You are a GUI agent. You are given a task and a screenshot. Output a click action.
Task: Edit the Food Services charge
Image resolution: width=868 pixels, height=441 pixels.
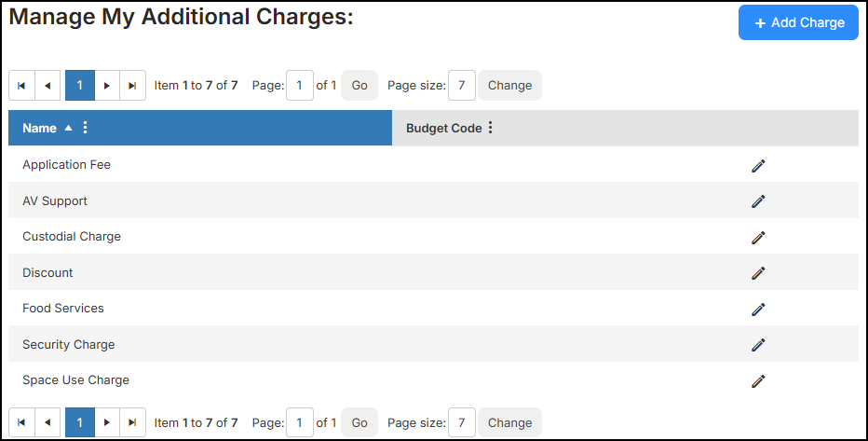point(758,310)
